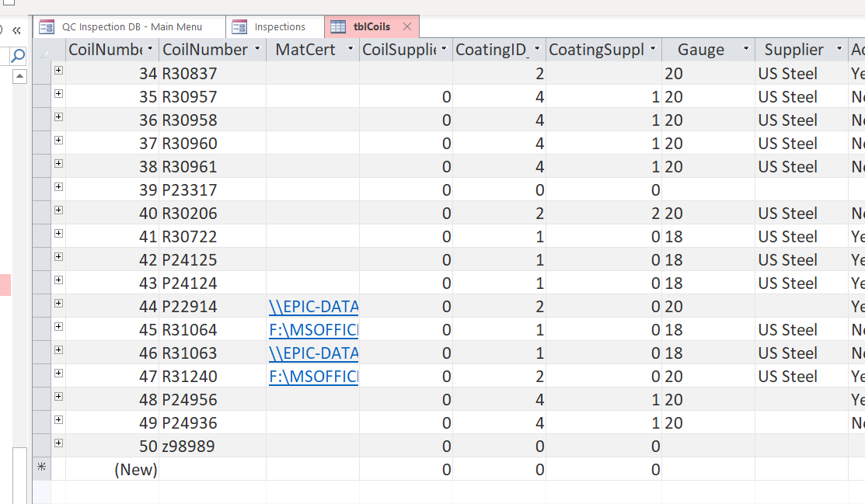Expand subdatasheet for record 36 R30958
Image resolution: width=865 pixels, height=504 pixels.
point(58,117)
